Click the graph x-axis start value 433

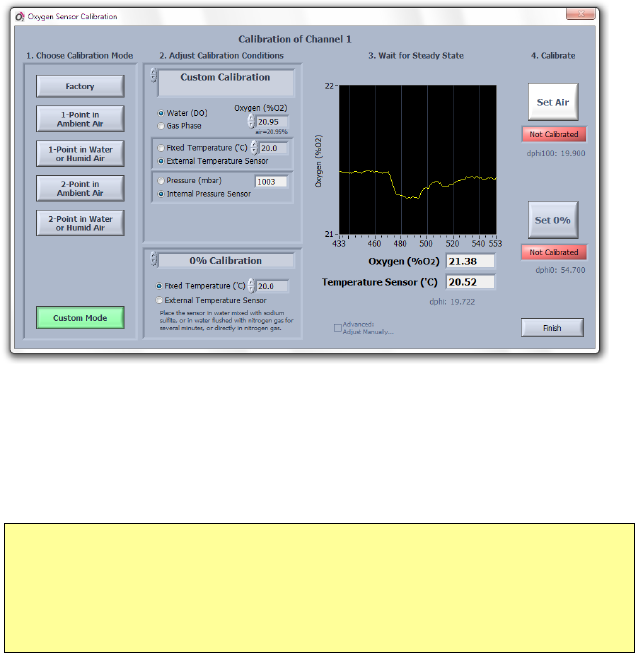(339, 244)
